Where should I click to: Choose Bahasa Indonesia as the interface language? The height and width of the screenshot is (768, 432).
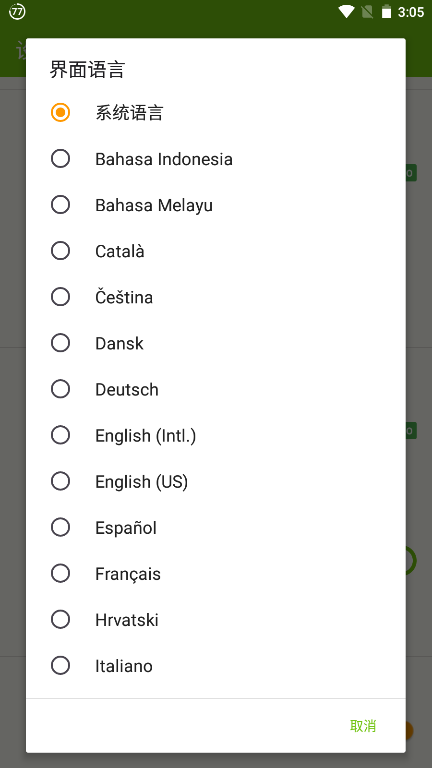click(216, 159)
